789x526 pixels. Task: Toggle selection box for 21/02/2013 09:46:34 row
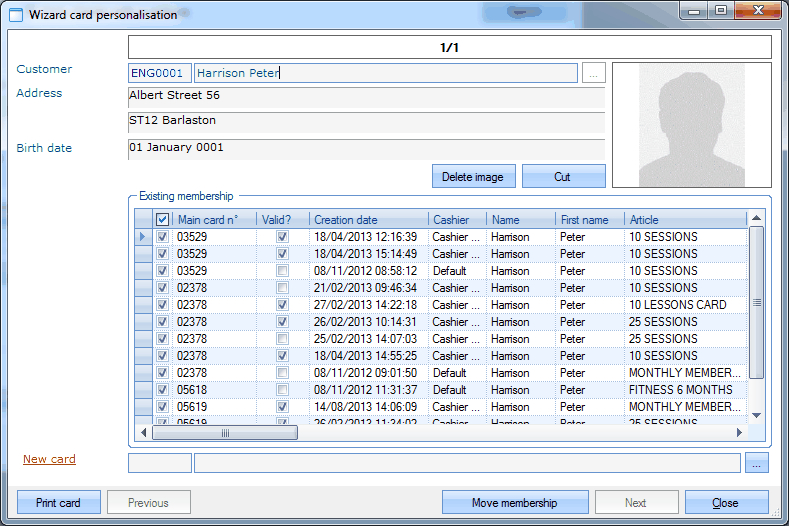pyautogui.click(x=162, y=288)
